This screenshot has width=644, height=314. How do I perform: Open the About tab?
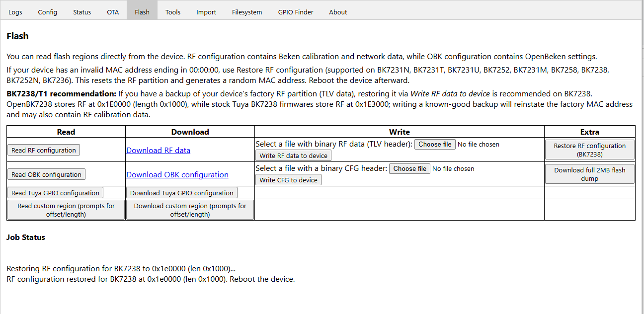[x=338, y=12]
